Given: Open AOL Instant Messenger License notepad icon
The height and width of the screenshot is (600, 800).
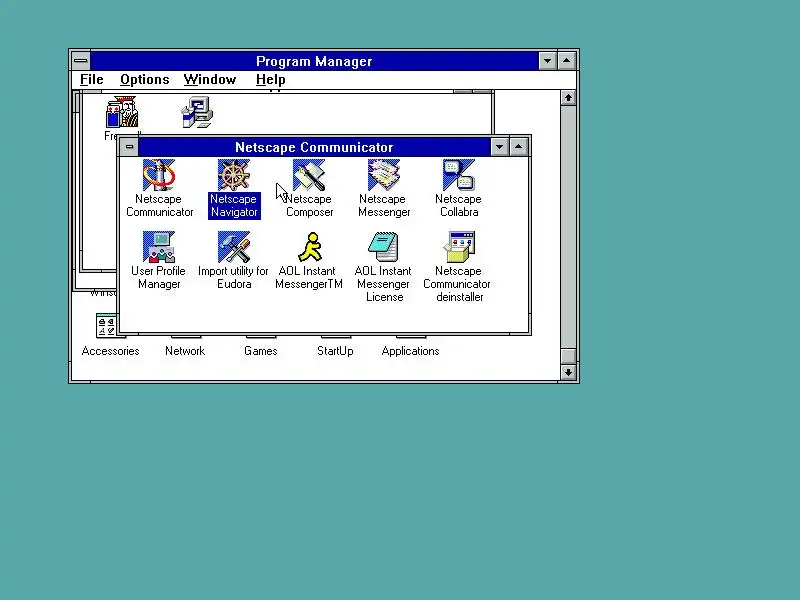Looking at the screenshot, I should coord(384,247).
